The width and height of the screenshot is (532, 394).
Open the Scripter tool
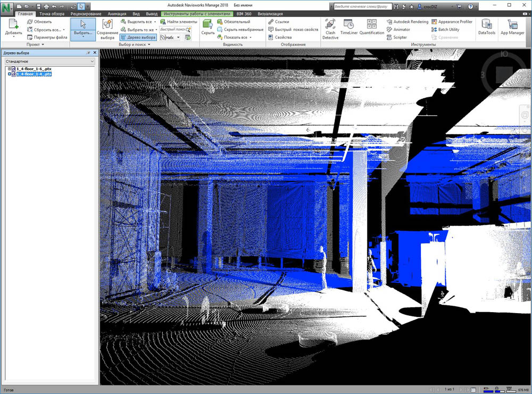(x=397, y=37)
